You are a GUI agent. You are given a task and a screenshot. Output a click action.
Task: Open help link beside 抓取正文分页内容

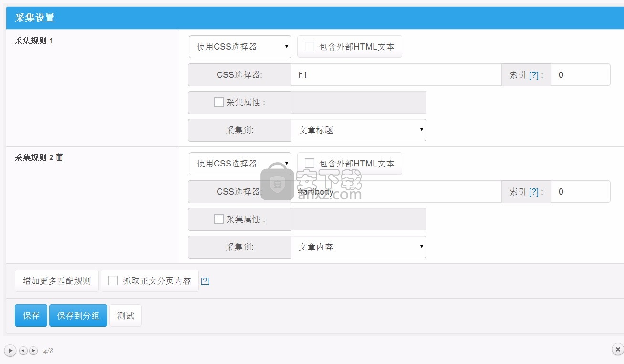pyautogui.click(x=205, y=281)
